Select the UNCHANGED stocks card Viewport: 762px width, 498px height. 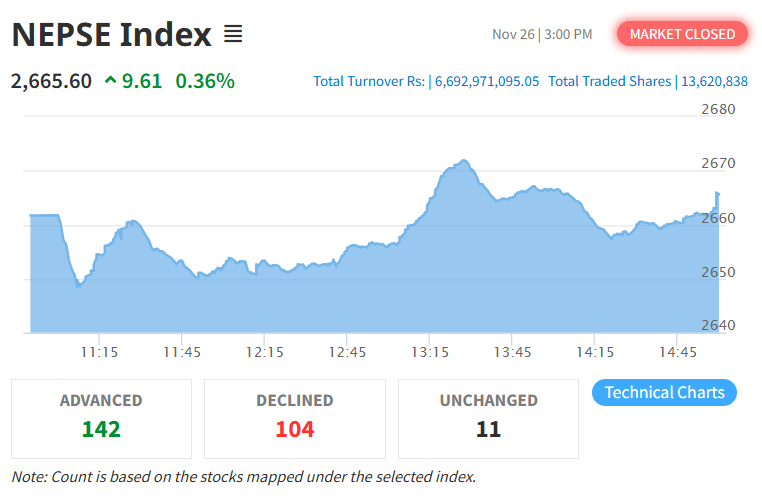point(488,418)
